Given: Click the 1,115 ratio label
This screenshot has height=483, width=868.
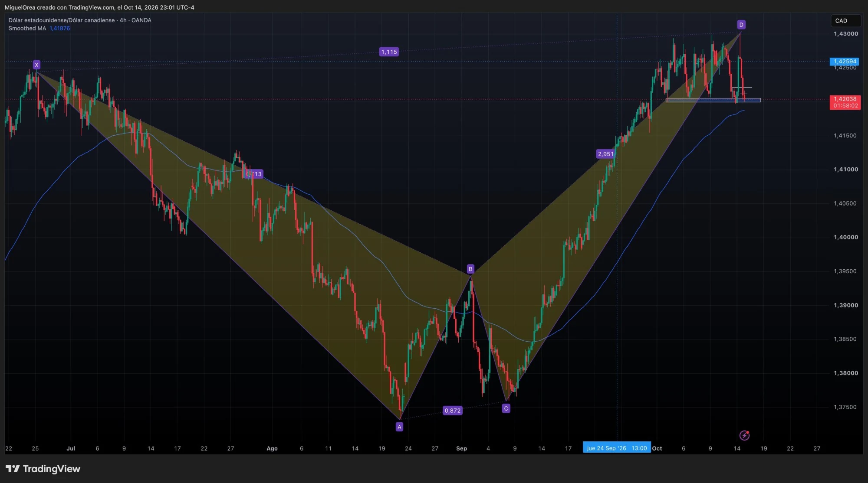Looking at the screenshot, I should (x=389, y=52).
